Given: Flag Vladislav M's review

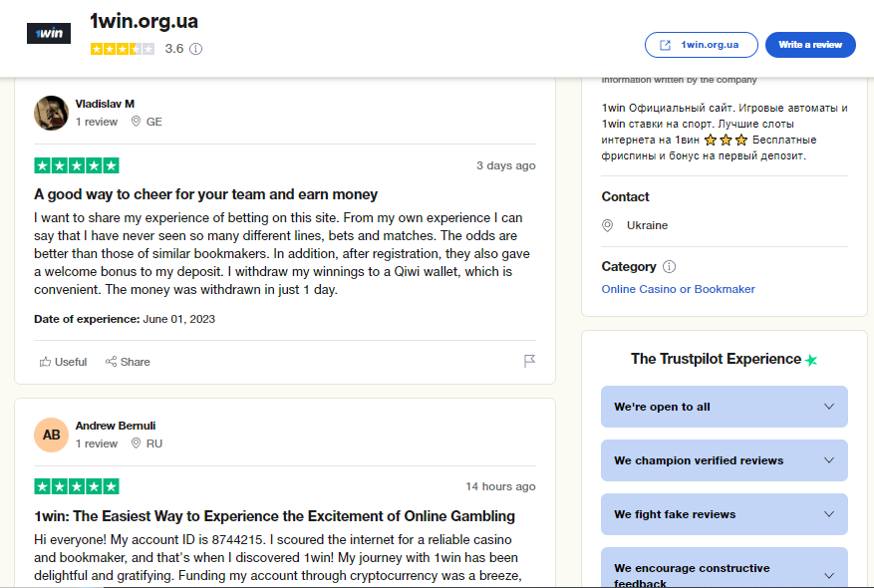Looking at the screenshot, I should tap(530, 361).
